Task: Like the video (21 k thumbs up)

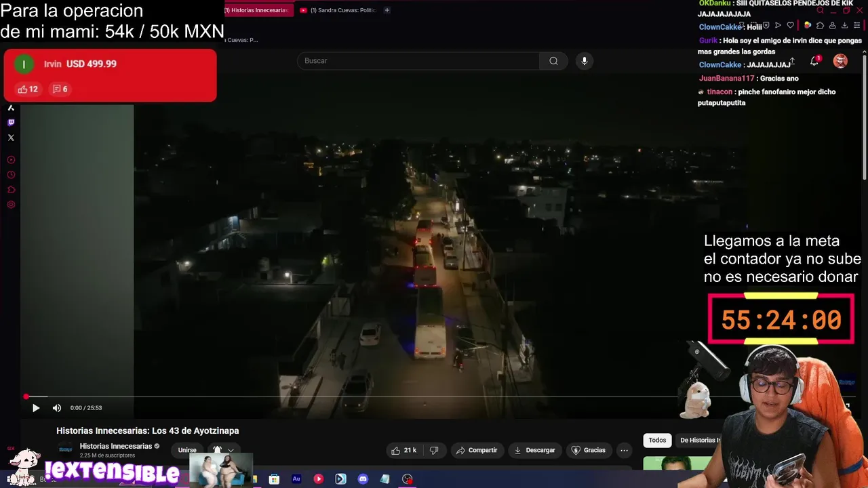Action: pos(404,450)
